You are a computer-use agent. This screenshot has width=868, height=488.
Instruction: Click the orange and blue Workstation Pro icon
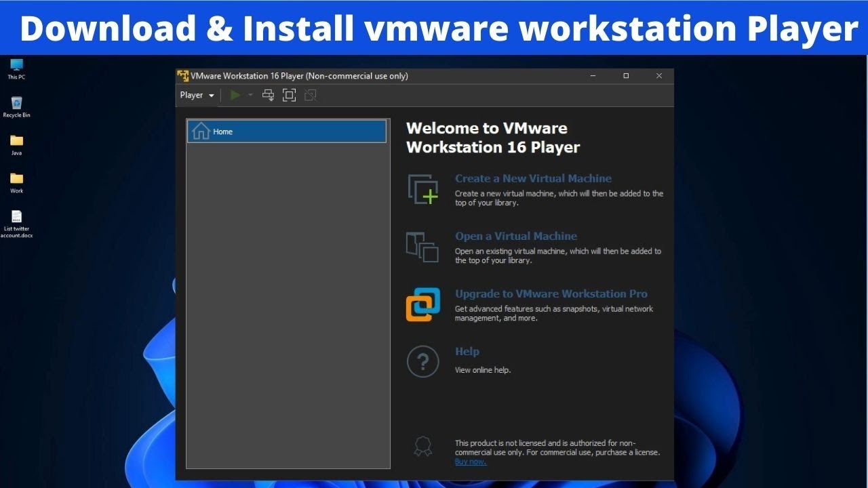click(423, 304)
